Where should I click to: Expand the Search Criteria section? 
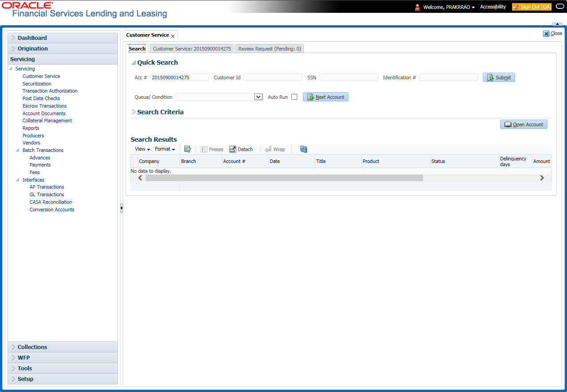(134, 112)
